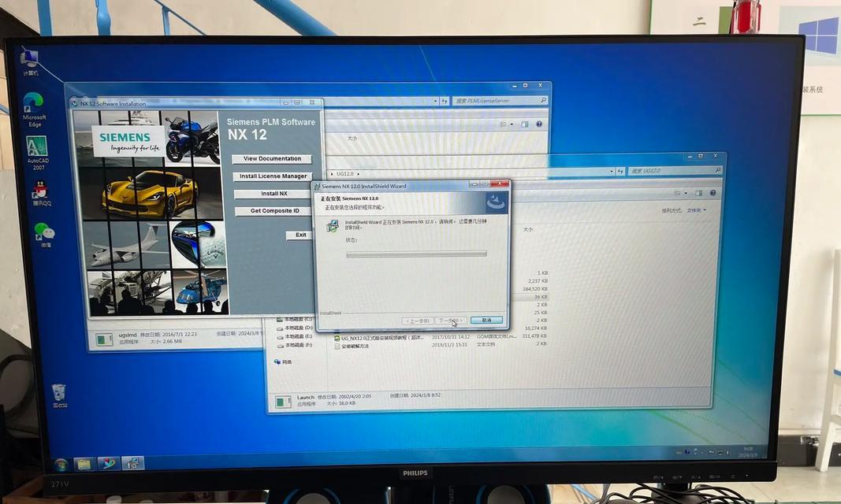Click the Launch file icon in details pane
841x504 pixels.
[283, 401]
